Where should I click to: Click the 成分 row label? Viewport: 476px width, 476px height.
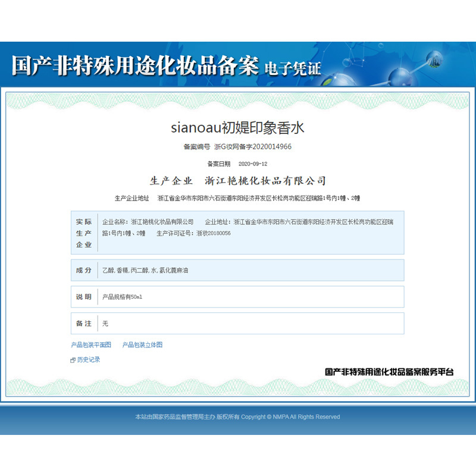[x=84, y=270]
